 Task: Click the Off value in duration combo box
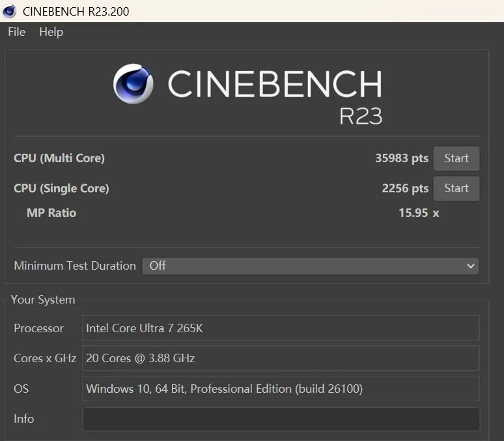[158, 265]
